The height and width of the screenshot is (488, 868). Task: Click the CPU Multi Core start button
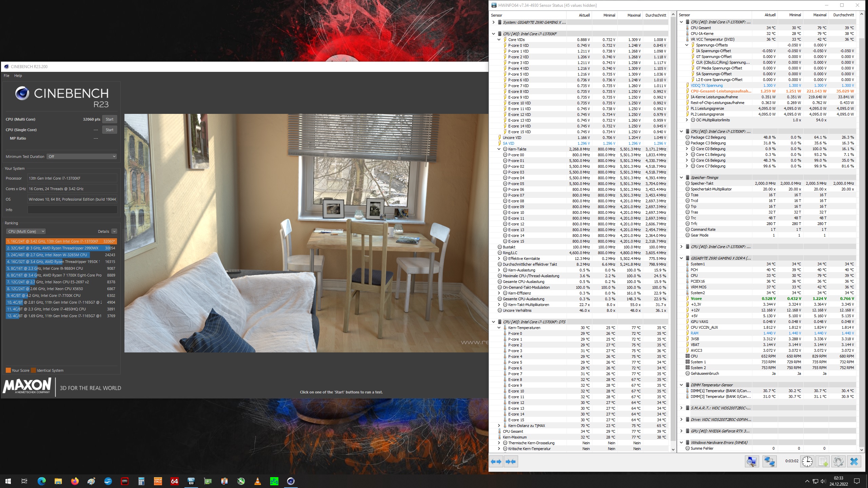[109, 119]
